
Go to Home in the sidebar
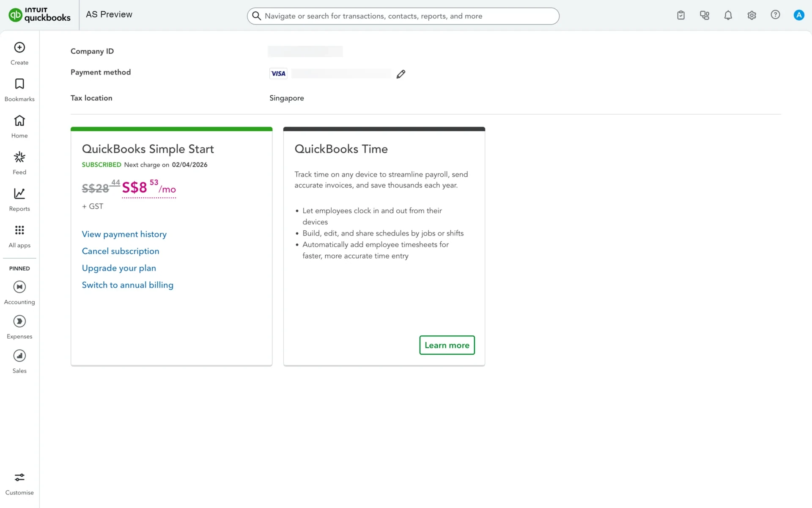(19, 126)
